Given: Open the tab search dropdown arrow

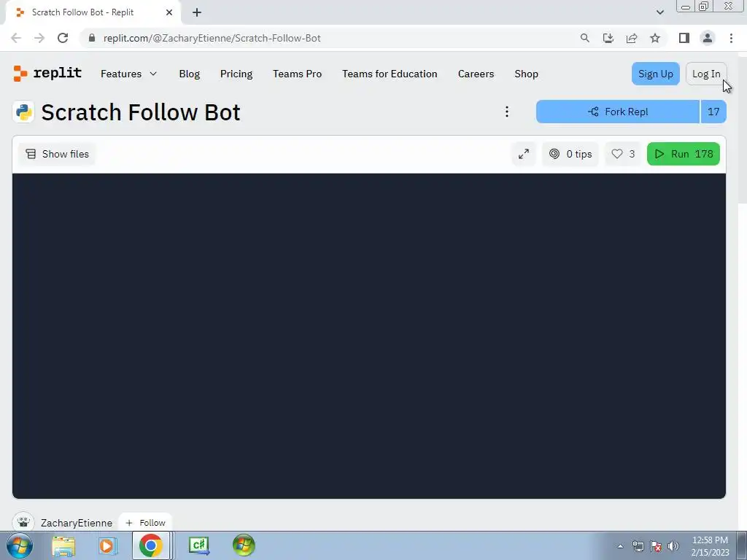Looking at the screenshot, I should [x=659, y=12].
